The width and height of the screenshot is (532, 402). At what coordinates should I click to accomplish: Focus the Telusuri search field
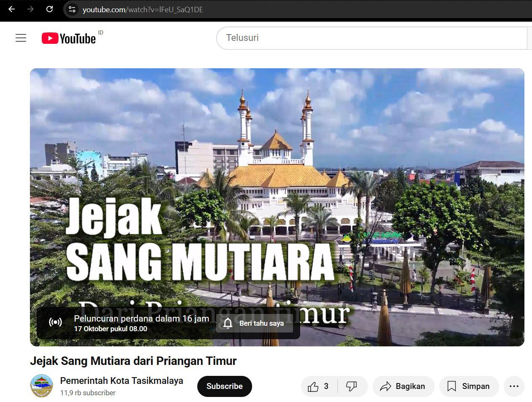(371, 38)
